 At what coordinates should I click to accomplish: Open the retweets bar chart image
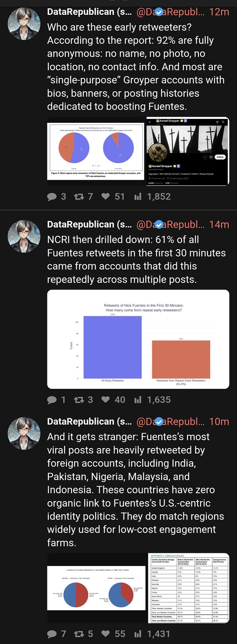click(x=138, y=339)
